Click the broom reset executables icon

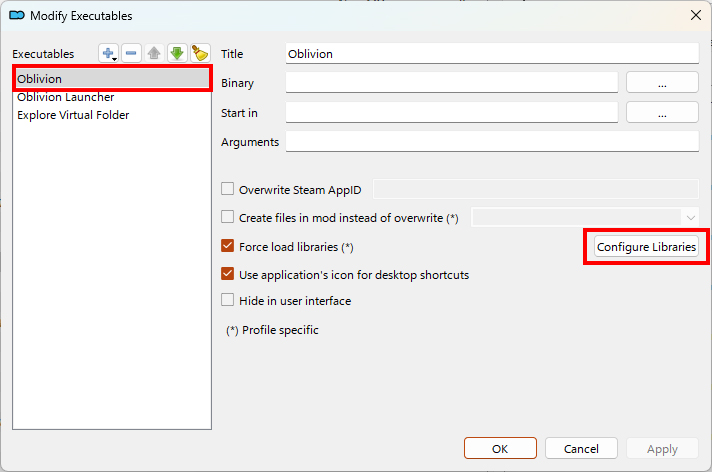coord(199,53)
